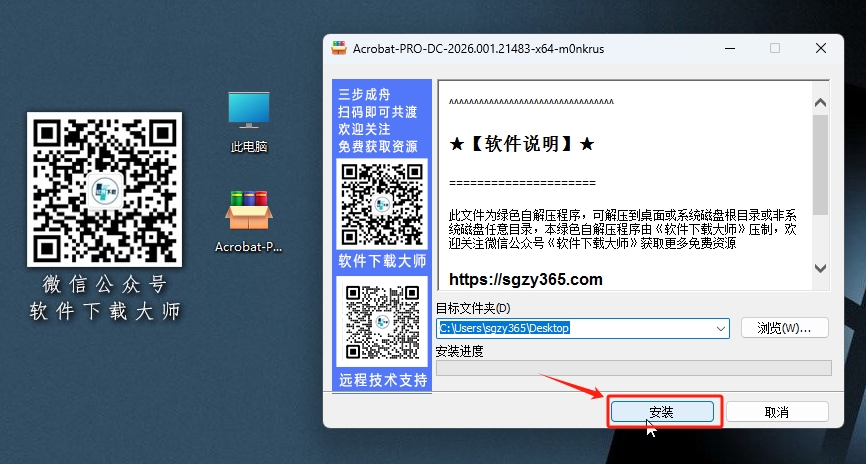Click the lower QR code above 远程技术支持
Screen dimensions: 866x464
pyautogui.click(x=382, y=321)
